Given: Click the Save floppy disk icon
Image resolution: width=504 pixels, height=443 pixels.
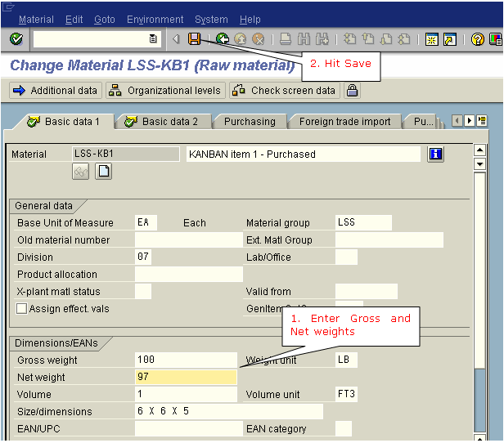Looking at the screenshot, I should tap(194, 39).
